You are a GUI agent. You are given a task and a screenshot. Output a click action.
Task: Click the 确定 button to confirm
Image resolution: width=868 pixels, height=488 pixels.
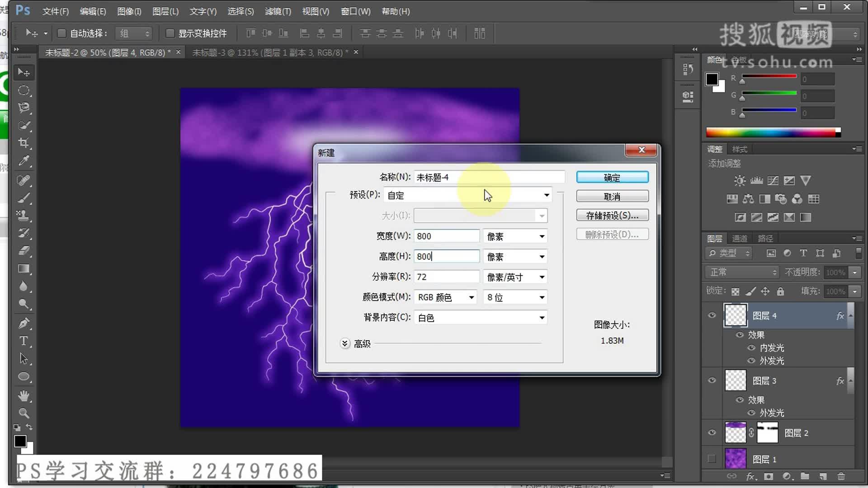pyautogui.click(x=612, y=177)
